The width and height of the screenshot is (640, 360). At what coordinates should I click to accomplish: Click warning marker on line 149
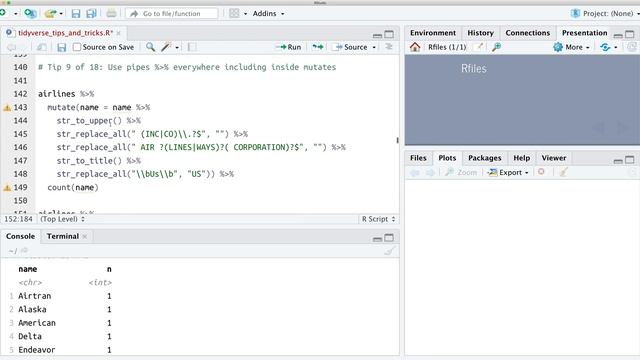[7, 188]
